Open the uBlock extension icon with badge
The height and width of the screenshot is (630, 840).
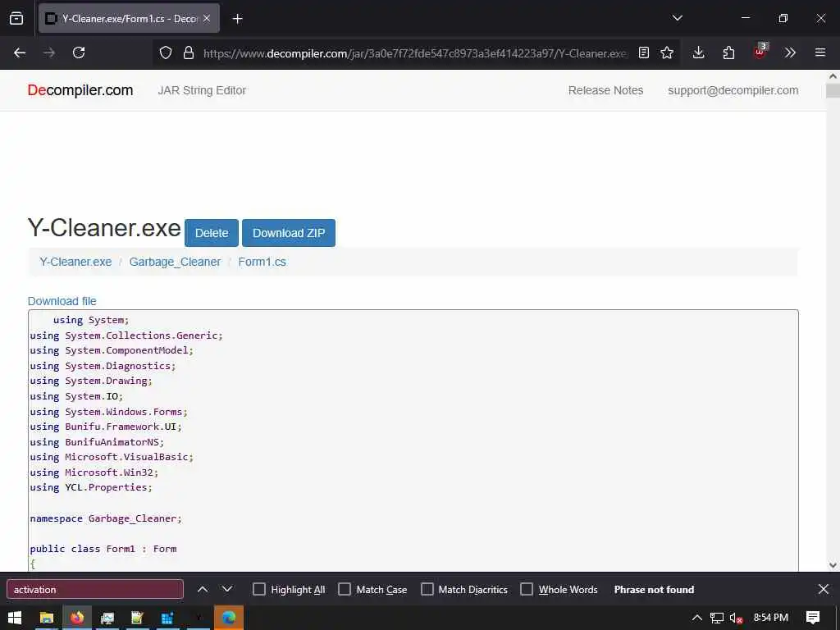coord(760,52)
